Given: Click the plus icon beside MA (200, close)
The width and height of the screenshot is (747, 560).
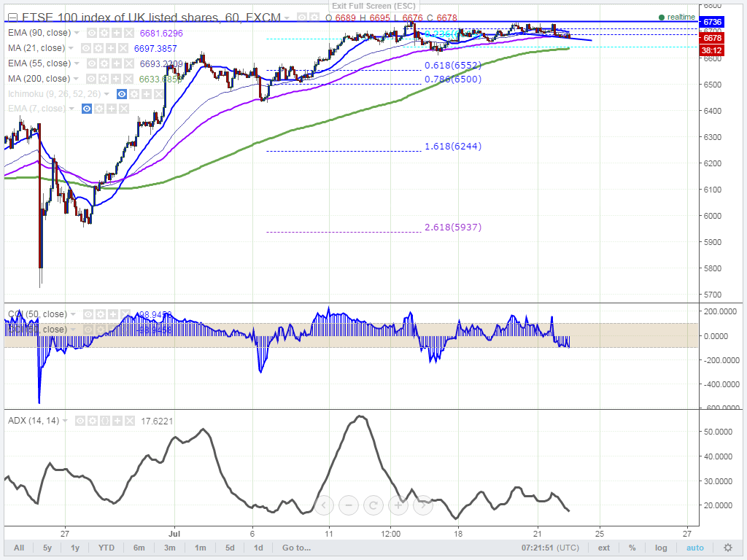Looking at the screenshot, I should tap(116, 79).
